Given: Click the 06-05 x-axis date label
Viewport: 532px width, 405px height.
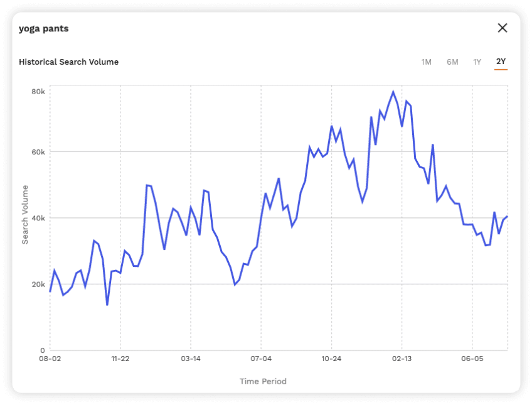Looking at the screenshot, I should 472,359.
